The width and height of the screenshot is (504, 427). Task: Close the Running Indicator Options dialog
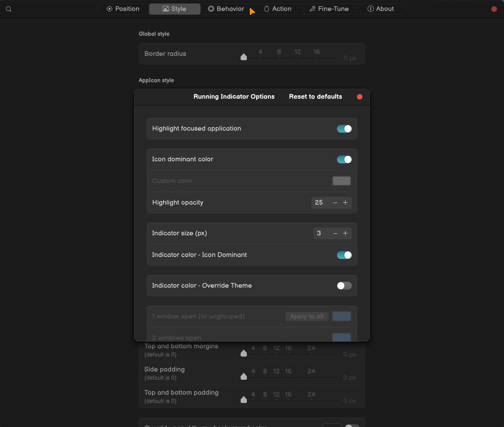click(x=360, y=97)
